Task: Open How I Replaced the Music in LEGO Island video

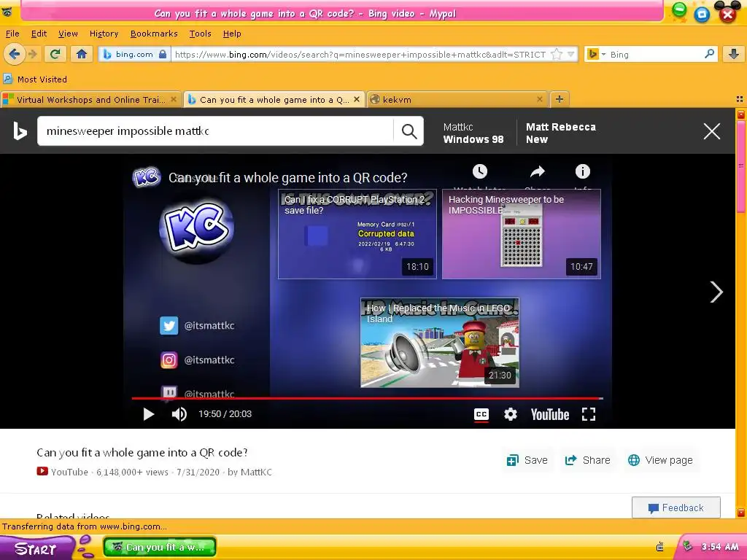Action: 439,343
